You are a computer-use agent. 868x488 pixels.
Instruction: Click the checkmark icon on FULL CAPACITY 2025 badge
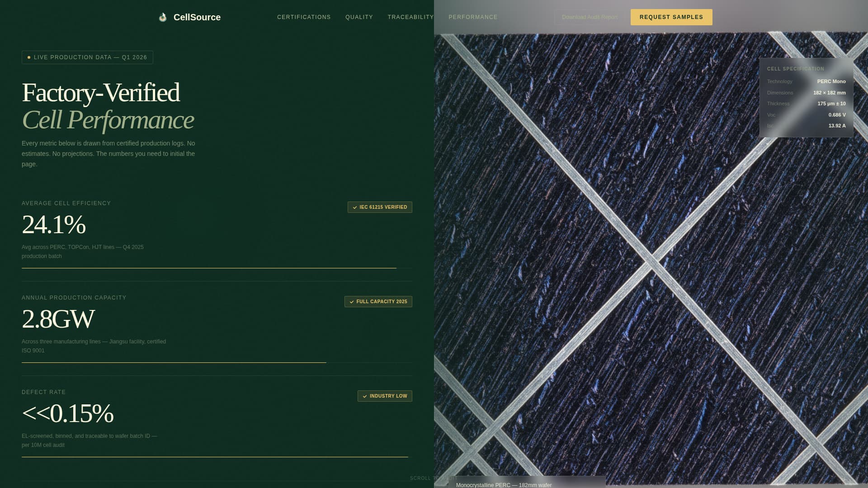point(352,301)
